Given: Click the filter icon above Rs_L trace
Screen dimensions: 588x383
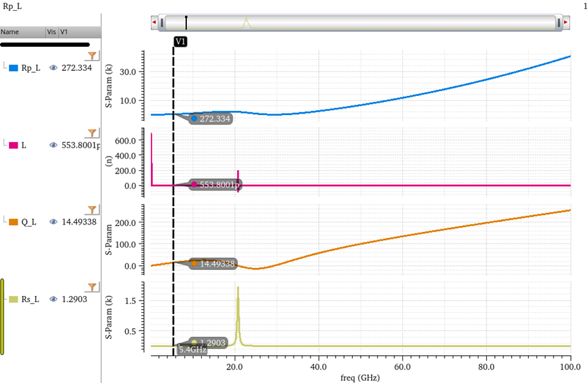Looking at the screenshot, I should pyautogui.click(x=93, y=287).
